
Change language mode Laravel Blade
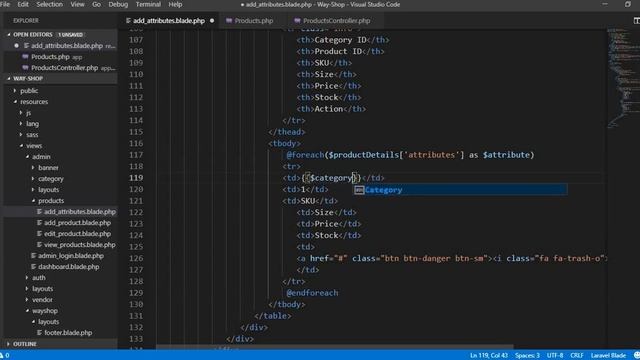(608, 356)
